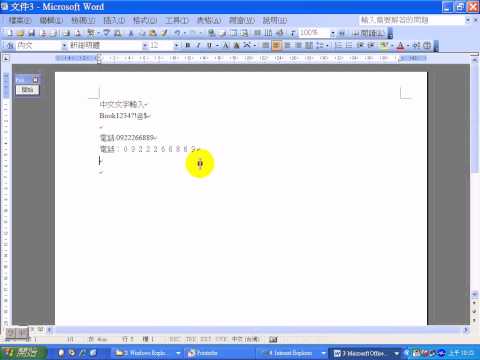Open the 視窗 (Window) menu

[241, 21]
